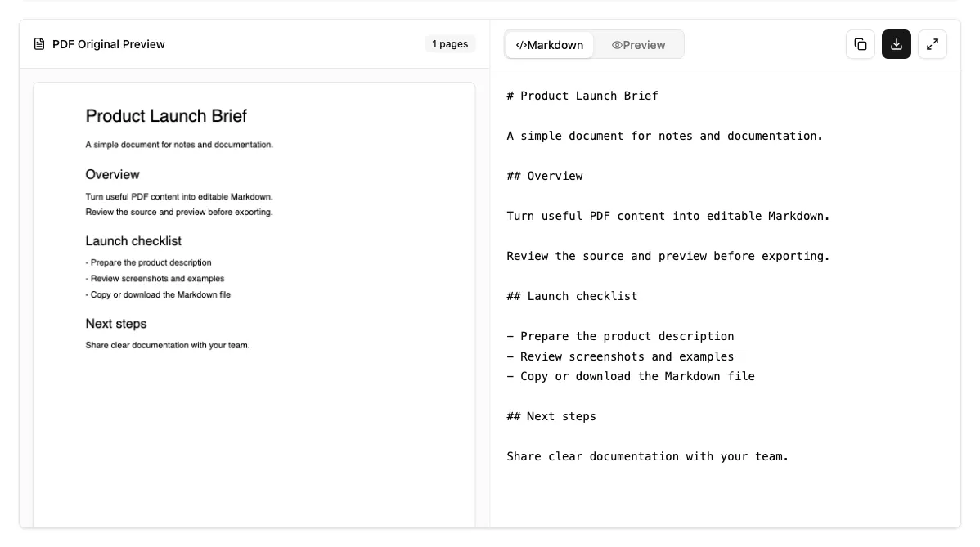This screenshot has height=547, width=980.
Task: Switch to the Preview tab
Action: point(638,45)
